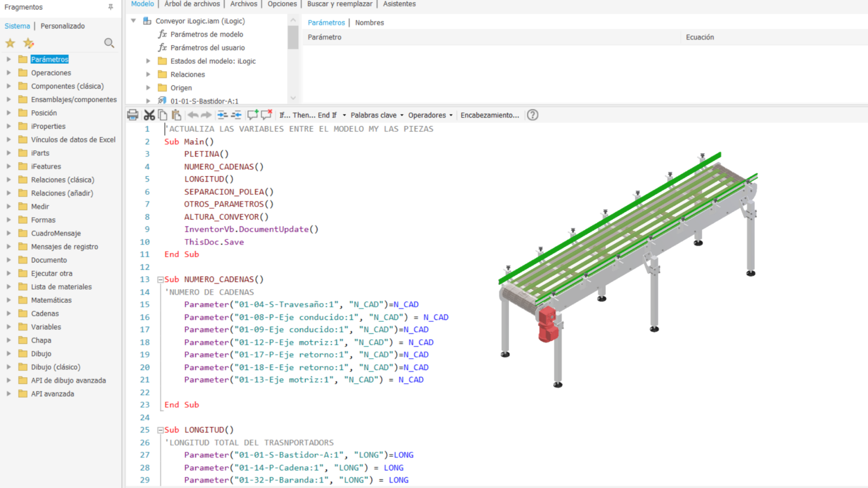868x488 pixels.
Task: Insert a comment using the green comment icon
Action: pyautogui.click(x=253, y=115)
